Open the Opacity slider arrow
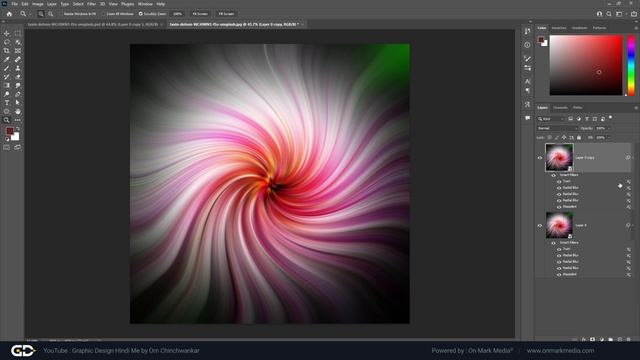Viewport: 640px width, 360px height. click(609, 128)
